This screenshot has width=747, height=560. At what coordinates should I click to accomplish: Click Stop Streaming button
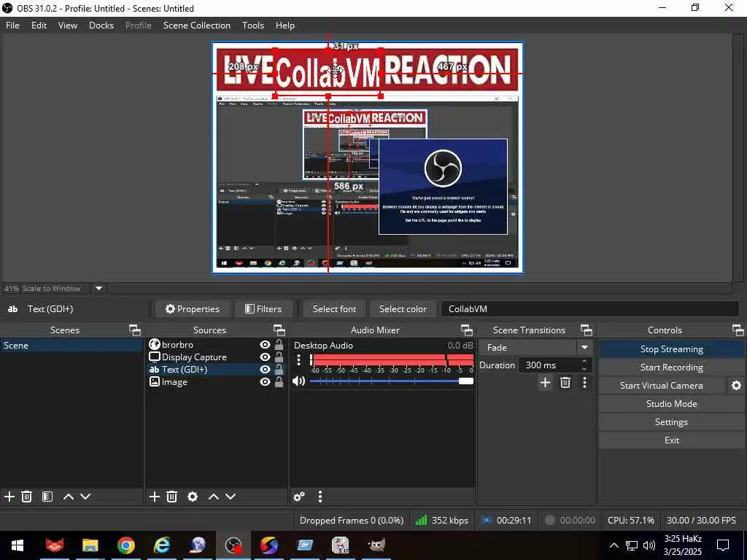[x=671, y=349]
